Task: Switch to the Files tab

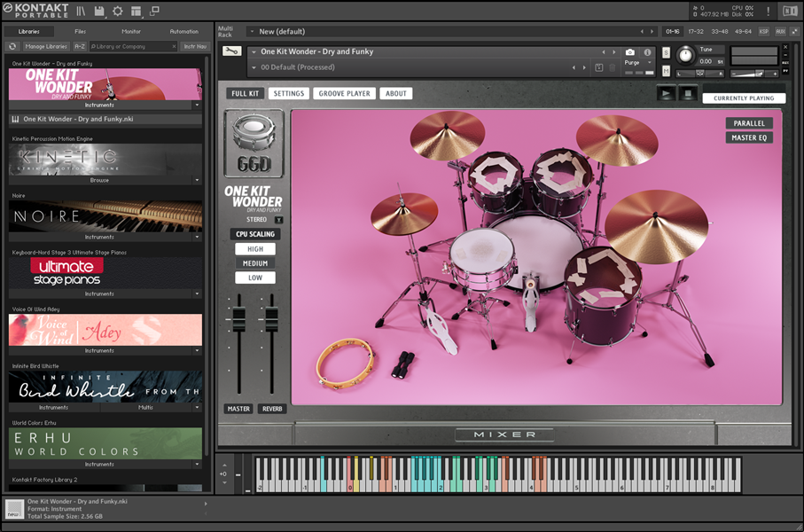Action: click(x=80, y=31)
